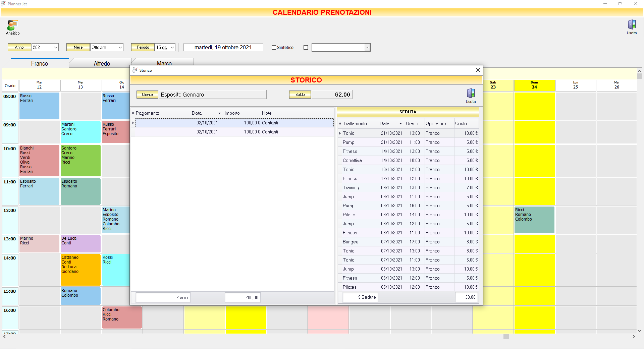Click the Dom 24 day header
Image resolution: width=644 pixels, height=349 pixels.
(x=534, y=85)
